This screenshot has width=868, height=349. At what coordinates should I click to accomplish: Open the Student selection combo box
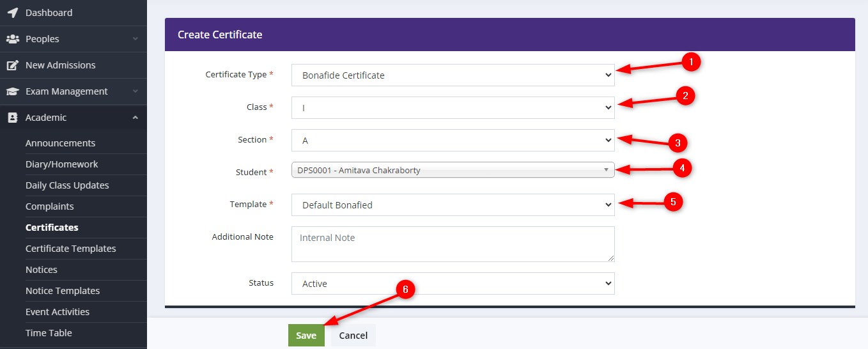pyautogui.click(x=453, y=170)
